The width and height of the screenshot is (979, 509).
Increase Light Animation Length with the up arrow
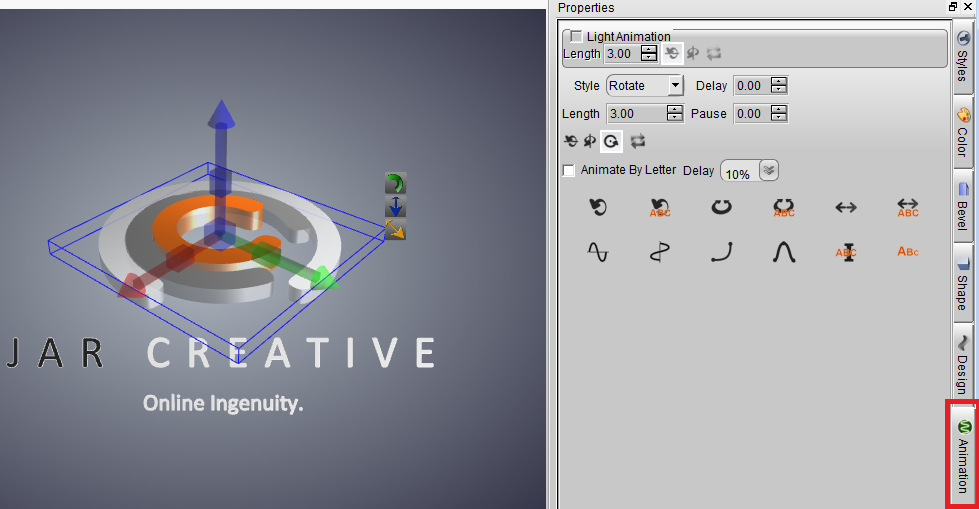point(649,49)
